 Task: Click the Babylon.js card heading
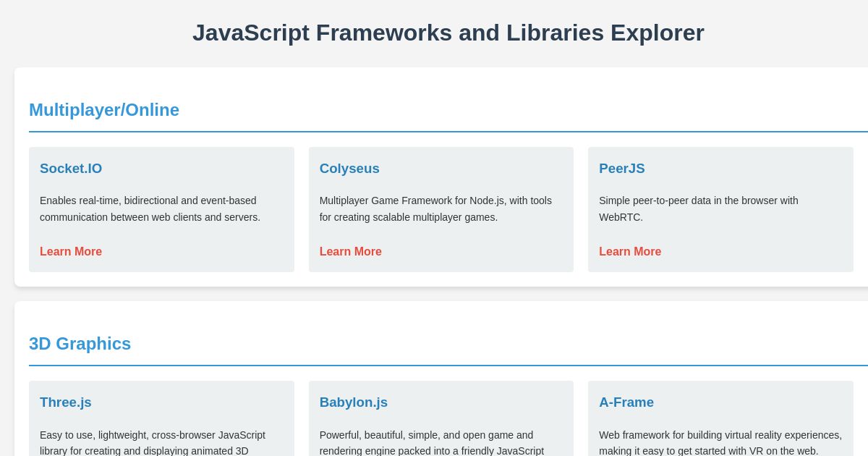tap(354, 402)
